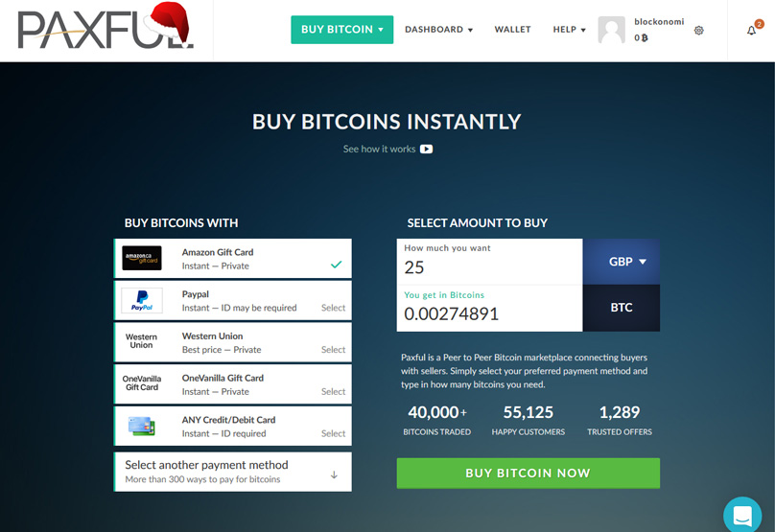Click the 55,125 Happy Customers stat

point(528,420)
